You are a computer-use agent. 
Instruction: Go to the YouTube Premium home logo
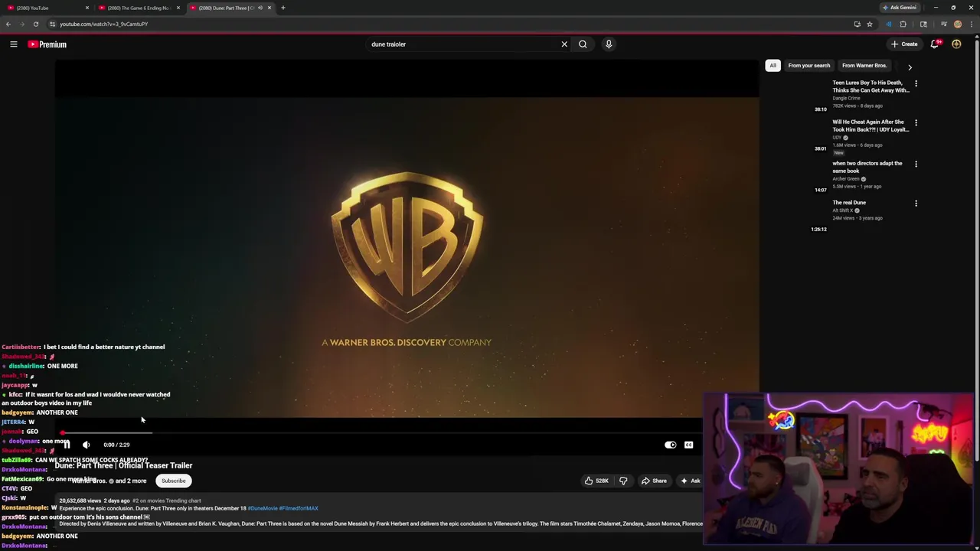[x=47, y=44]
